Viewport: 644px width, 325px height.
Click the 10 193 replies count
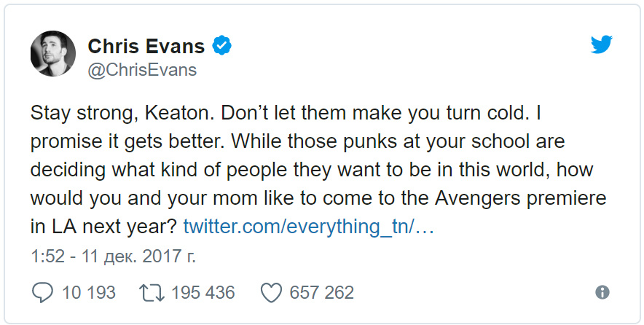click(89, 293)
